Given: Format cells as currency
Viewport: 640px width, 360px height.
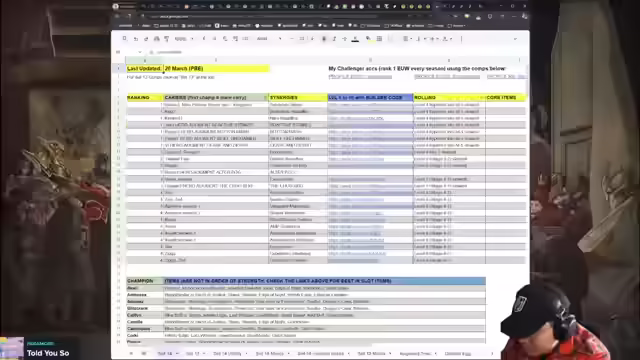Looking at the screenshot, I should click(x=204, y=39).
